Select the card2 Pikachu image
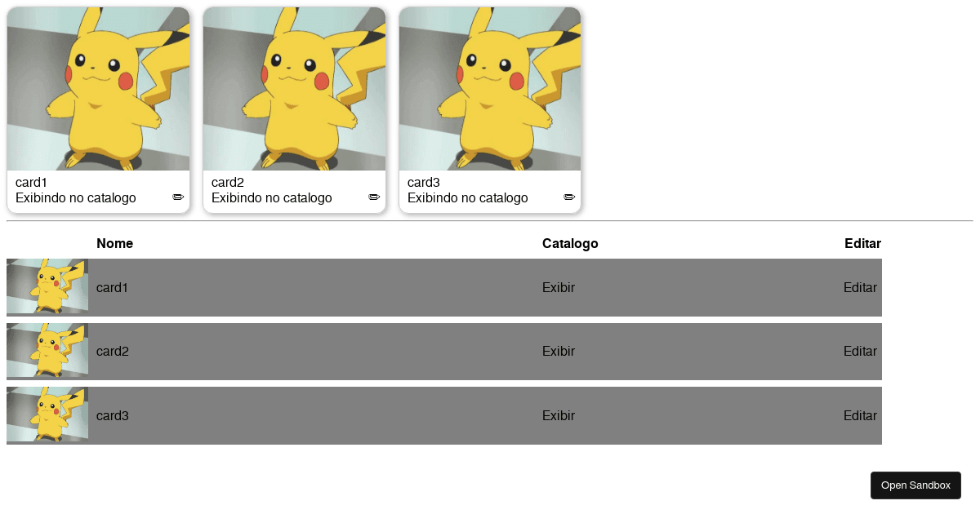 pyautogui.click(x=294, y=90)
